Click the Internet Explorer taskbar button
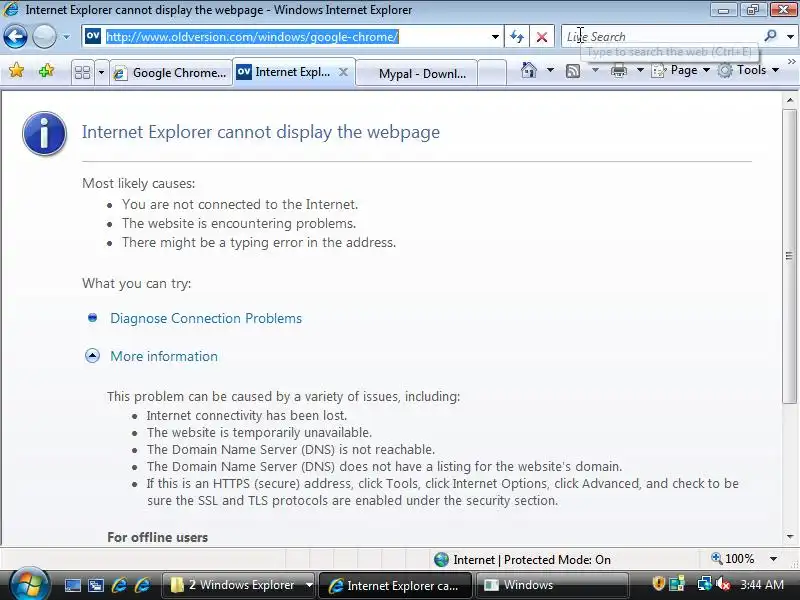The image size is (800, 600). 395,585
